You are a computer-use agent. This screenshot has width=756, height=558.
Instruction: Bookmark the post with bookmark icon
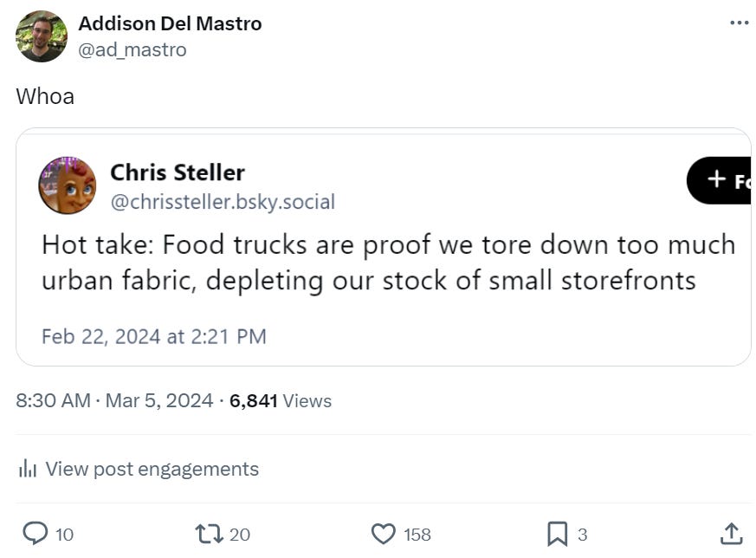click(x=558, y=534)
